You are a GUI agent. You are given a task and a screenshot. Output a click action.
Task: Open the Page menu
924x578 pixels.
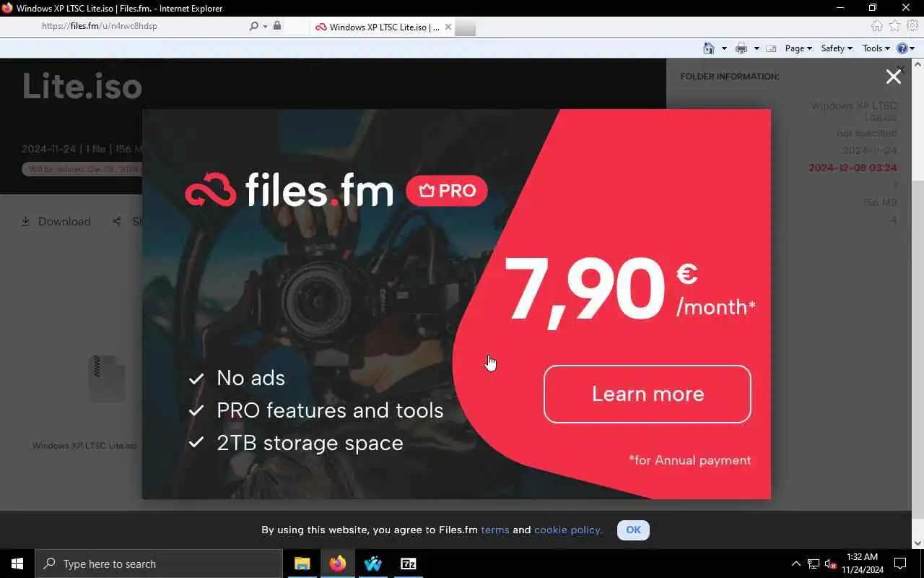coord(798,48)
